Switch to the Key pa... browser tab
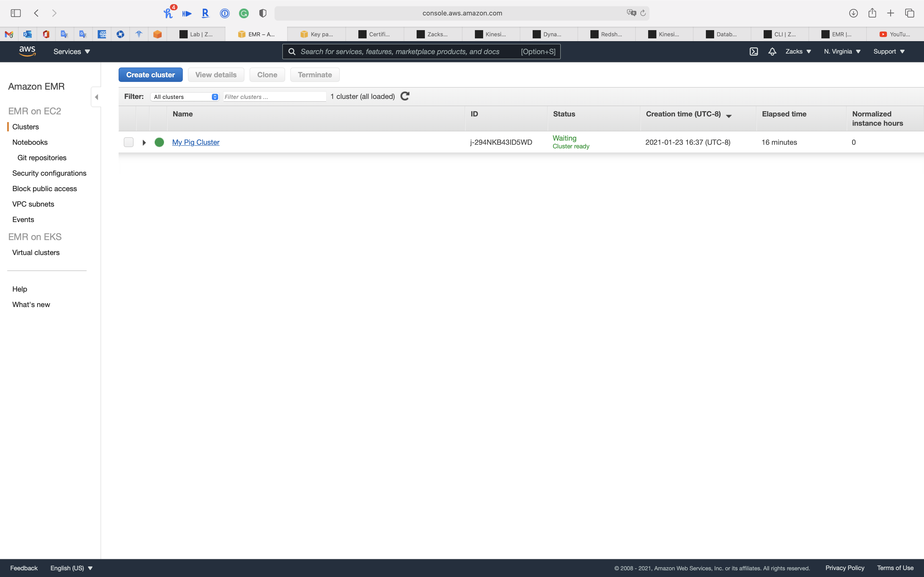This screenshot has width=924, height=577. pyautogui.click(x=317, y=34)
